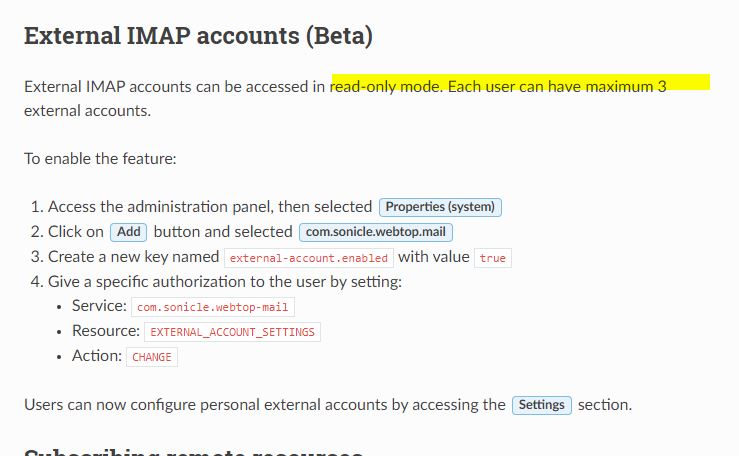This screenshot has width=739, height=456.
Task: Click the "Service:" bullet label
Action: click(x=99, y=306)
